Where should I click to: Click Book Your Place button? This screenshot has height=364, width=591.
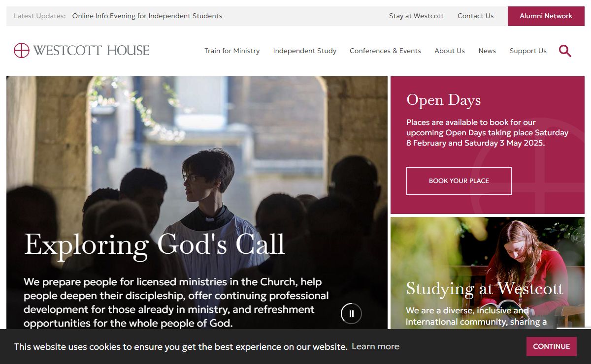459,181
